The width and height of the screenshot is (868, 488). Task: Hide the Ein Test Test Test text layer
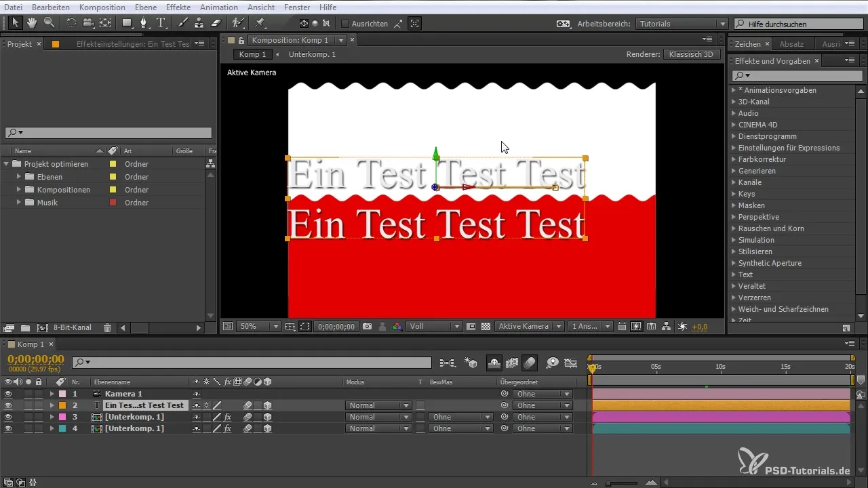coord(8,405)
